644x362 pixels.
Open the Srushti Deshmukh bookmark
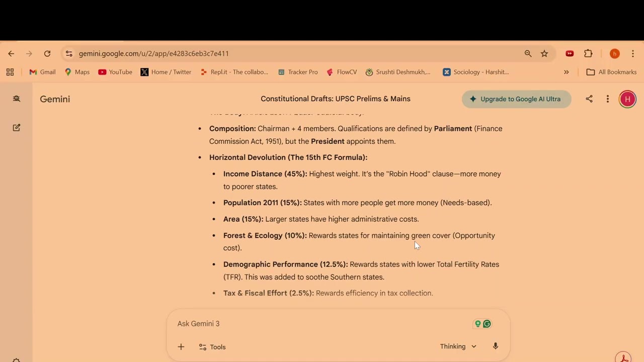[x=398, y=72]
